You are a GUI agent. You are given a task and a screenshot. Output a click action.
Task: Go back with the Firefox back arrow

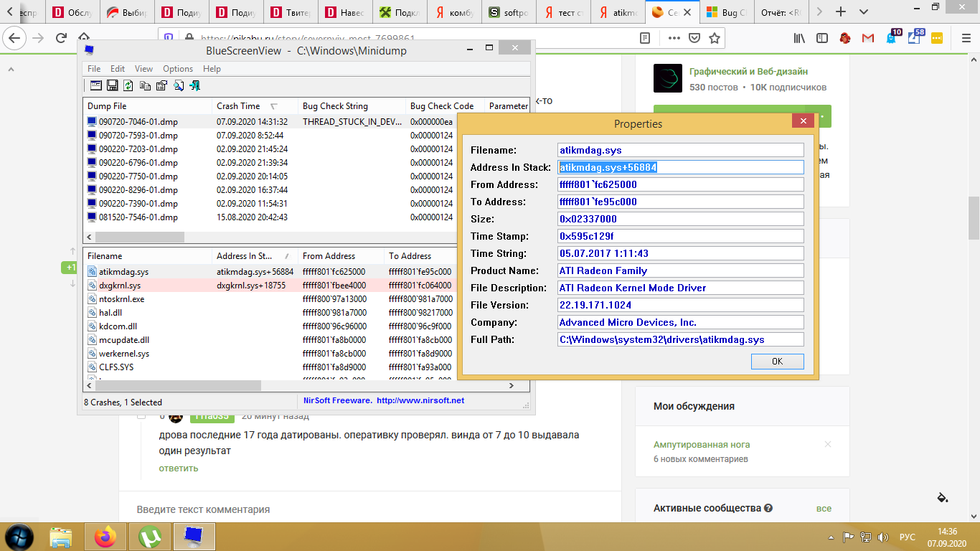coord(15,38)
